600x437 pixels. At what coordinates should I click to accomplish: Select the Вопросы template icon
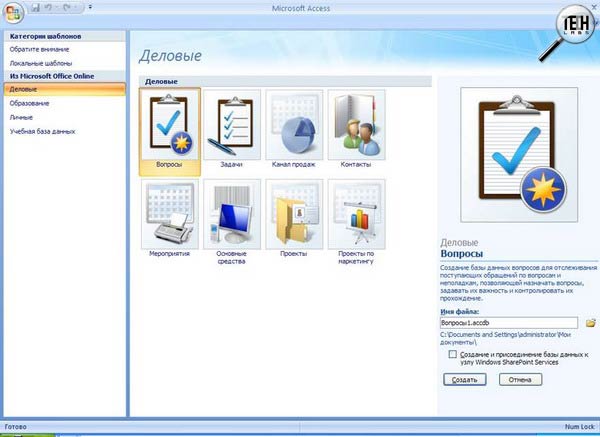click(x=170, y=124)
